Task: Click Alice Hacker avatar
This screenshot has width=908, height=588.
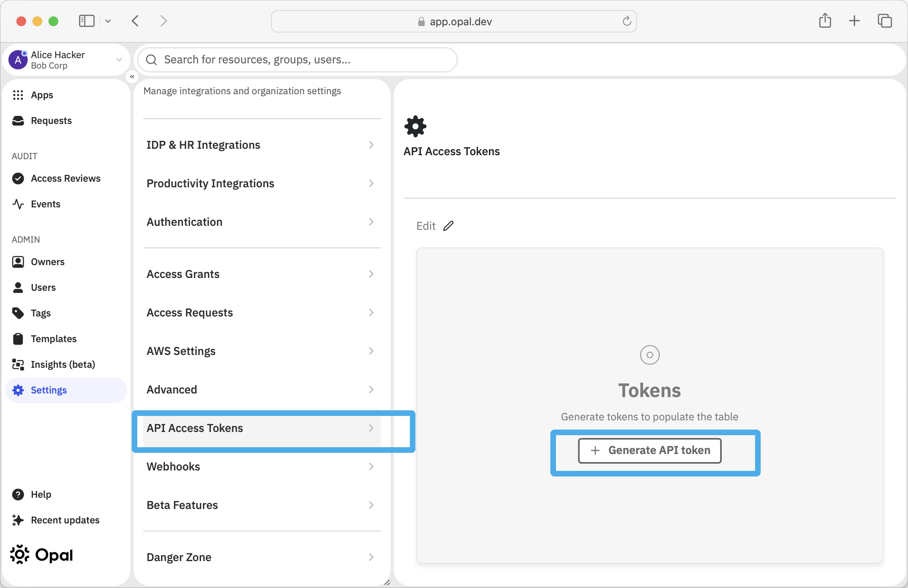Action: click(18, 60)
